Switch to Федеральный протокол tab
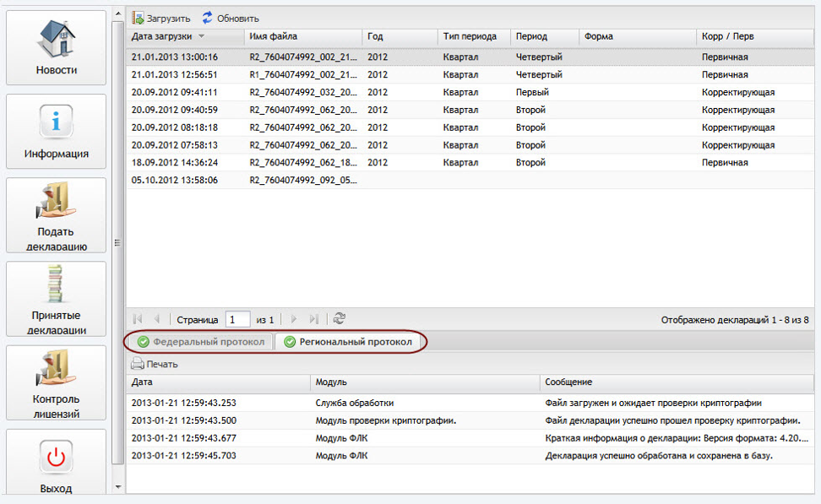The height and width of the screenshot is (504, 821). tap(202, 342)
